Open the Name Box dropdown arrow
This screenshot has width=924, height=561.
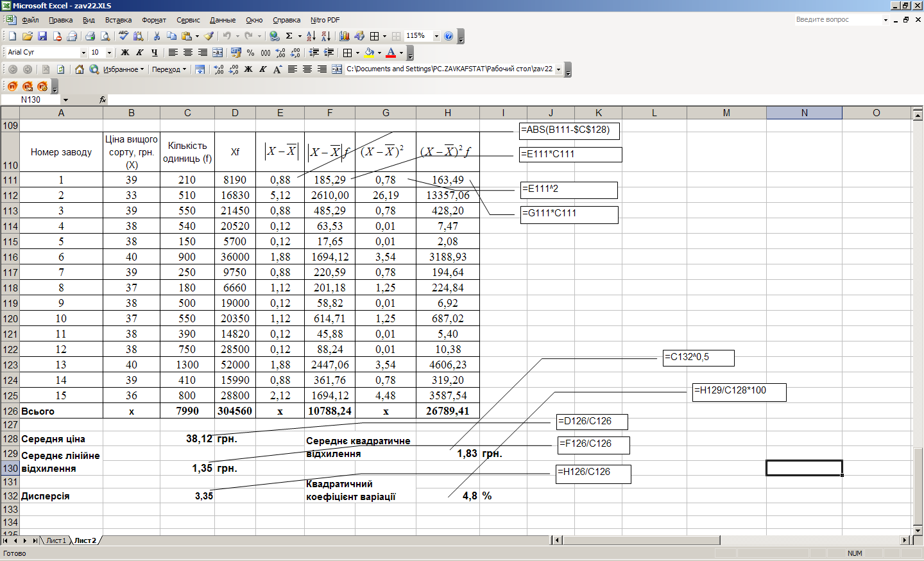(x=65, y=100)
